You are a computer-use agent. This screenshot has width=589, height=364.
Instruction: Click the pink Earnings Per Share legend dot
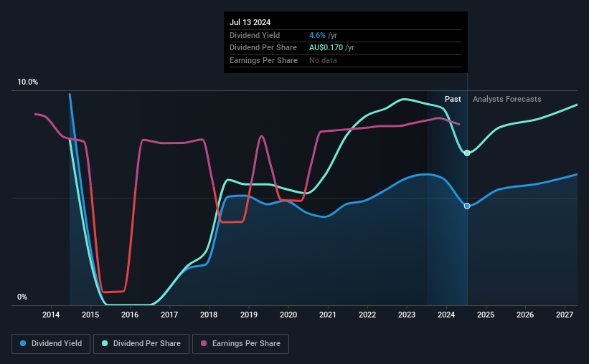[x=204, y=343]
